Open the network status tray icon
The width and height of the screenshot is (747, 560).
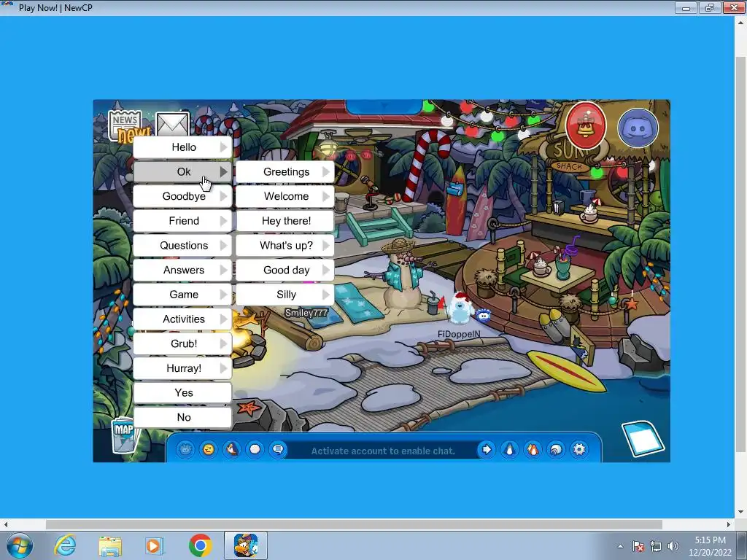pyautogui.click(x=656, y=546)
